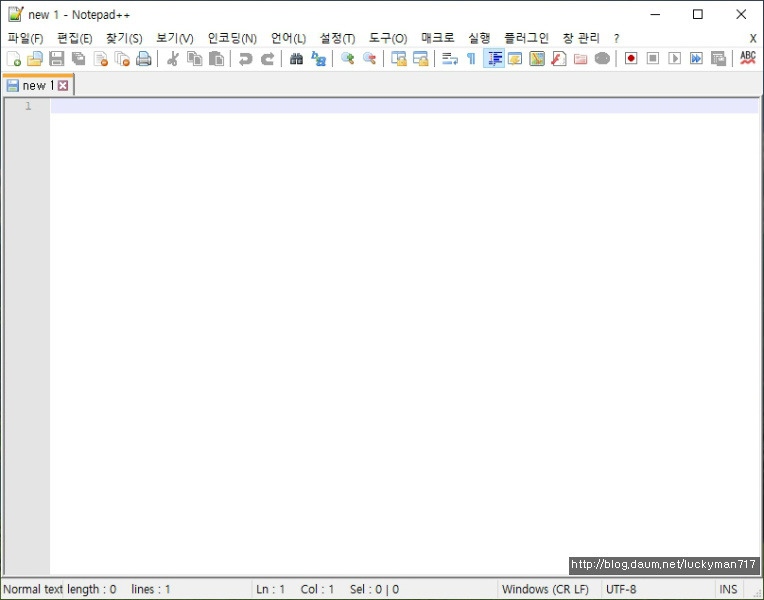Open the Document Map icon
Viewport: 764px width, 600px height.
[x=537, y=58]
